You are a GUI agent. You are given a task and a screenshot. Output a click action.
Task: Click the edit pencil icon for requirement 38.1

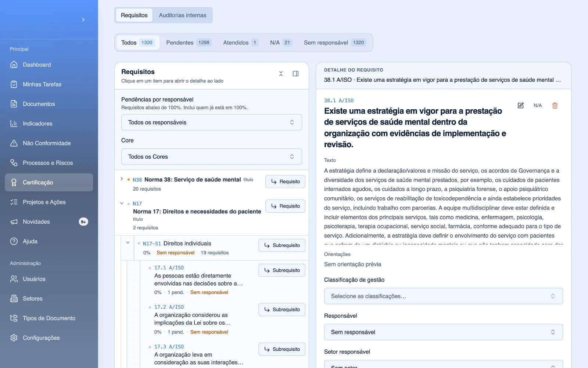point(521,106)
